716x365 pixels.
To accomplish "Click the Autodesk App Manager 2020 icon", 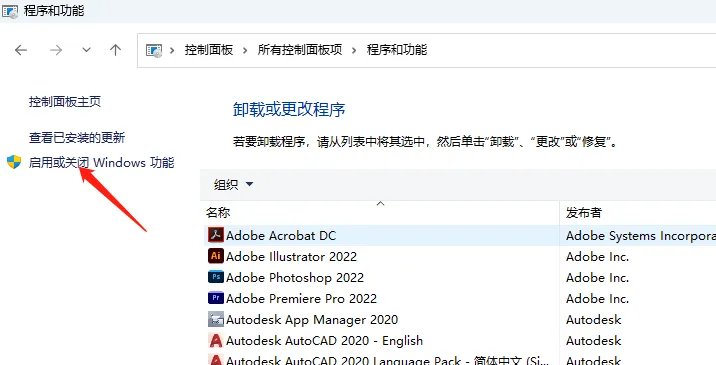I will coord(216,319).
